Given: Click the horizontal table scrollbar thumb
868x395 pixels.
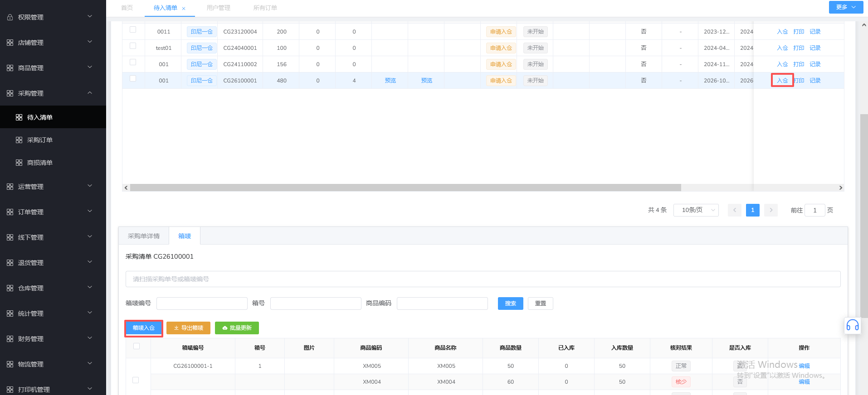Looking at the screenshot, I should click(405, 188).
